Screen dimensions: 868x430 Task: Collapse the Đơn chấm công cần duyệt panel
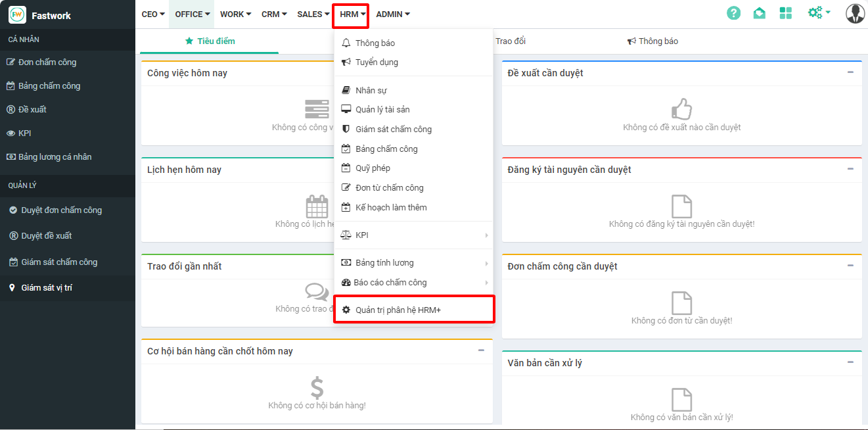[x=850, y=266]
